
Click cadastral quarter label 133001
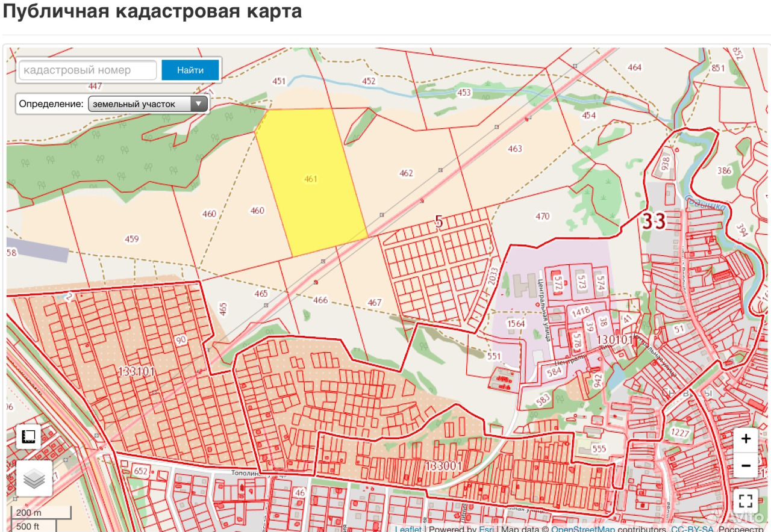tap(443, 466)
